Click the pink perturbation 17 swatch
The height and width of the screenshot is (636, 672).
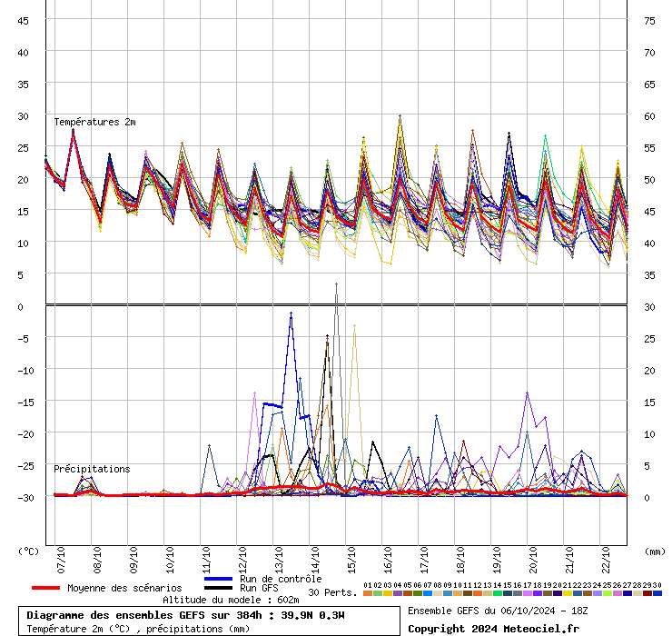pyautogui.click(x=527, y=593)
